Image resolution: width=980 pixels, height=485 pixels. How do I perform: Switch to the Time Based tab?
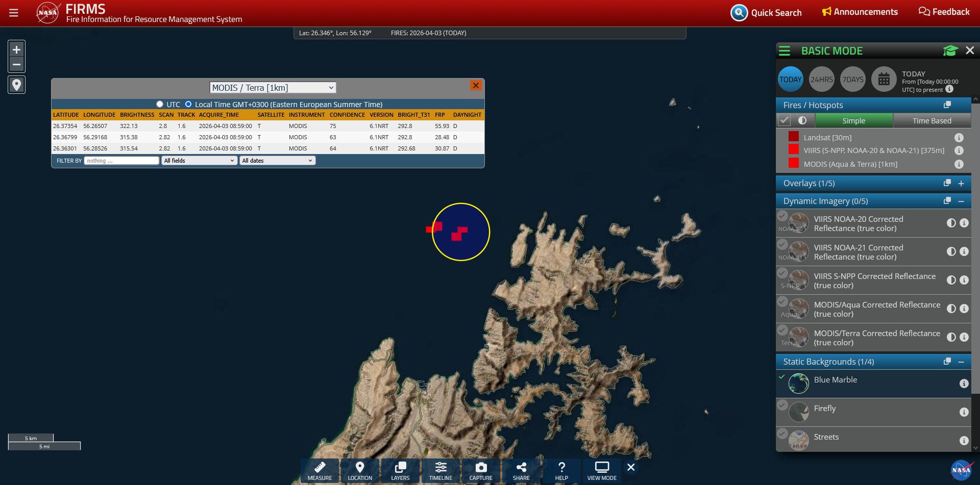pos(932,121)
